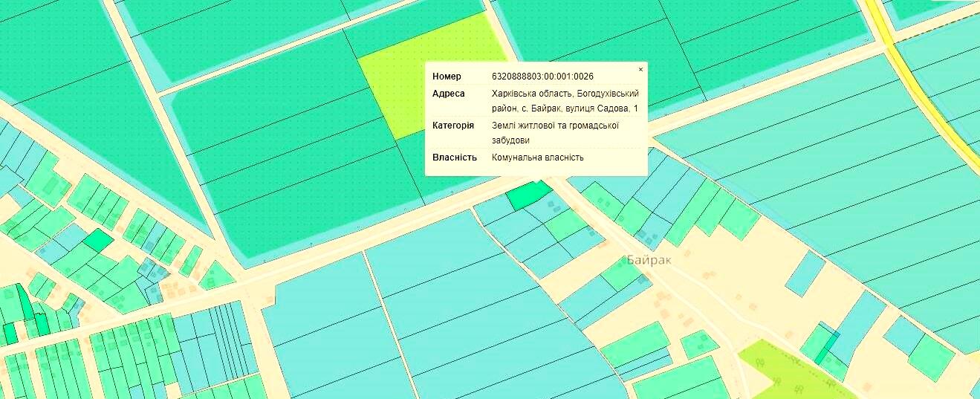980x399 pixels.
Task: Click building footprint beside bright green parcel
Action: (550, 204)
